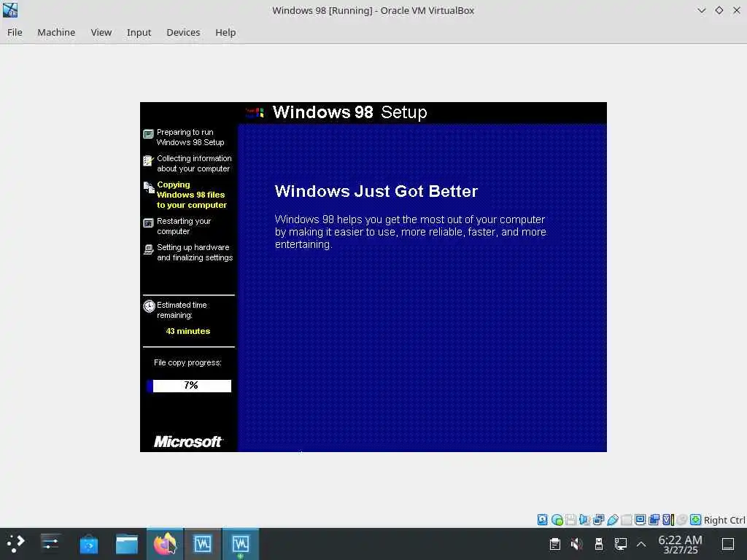Open the Help menu
The width and height of the screenshot is (747, 560).
(x=225, y=32)
